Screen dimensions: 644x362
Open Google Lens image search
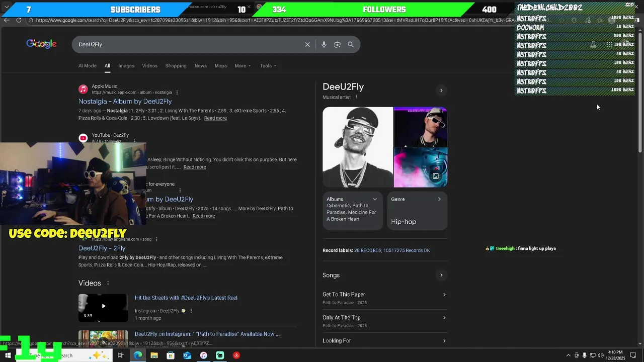337,44
